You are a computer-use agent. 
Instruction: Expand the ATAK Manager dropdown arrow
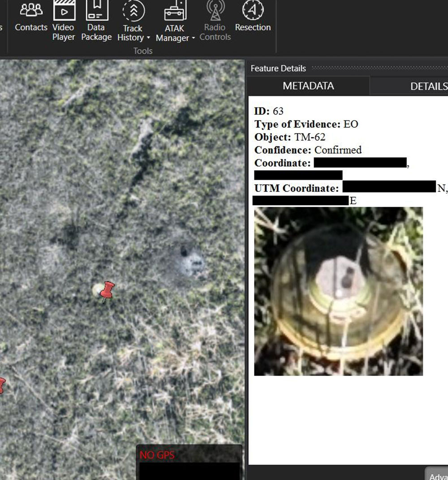tap(193, 39)
